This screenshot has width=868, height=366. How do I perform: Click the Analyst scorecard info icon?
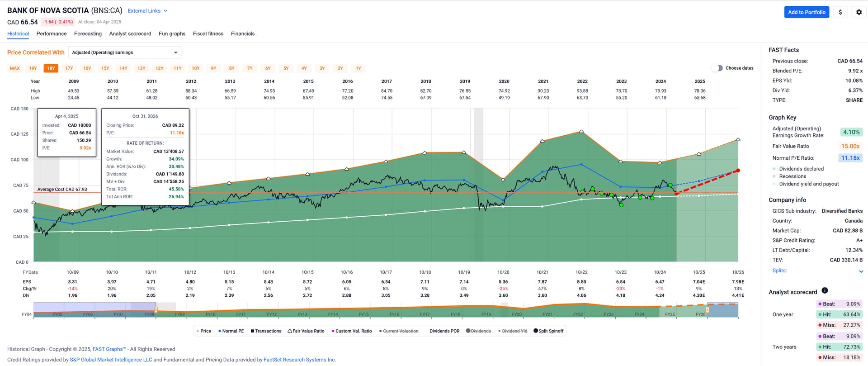coord(825,290)
